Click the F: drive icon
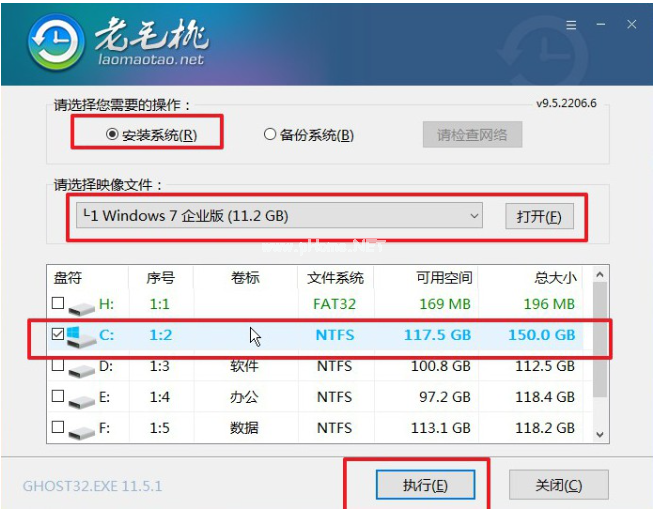656x509 pixels. pos(82,430)
